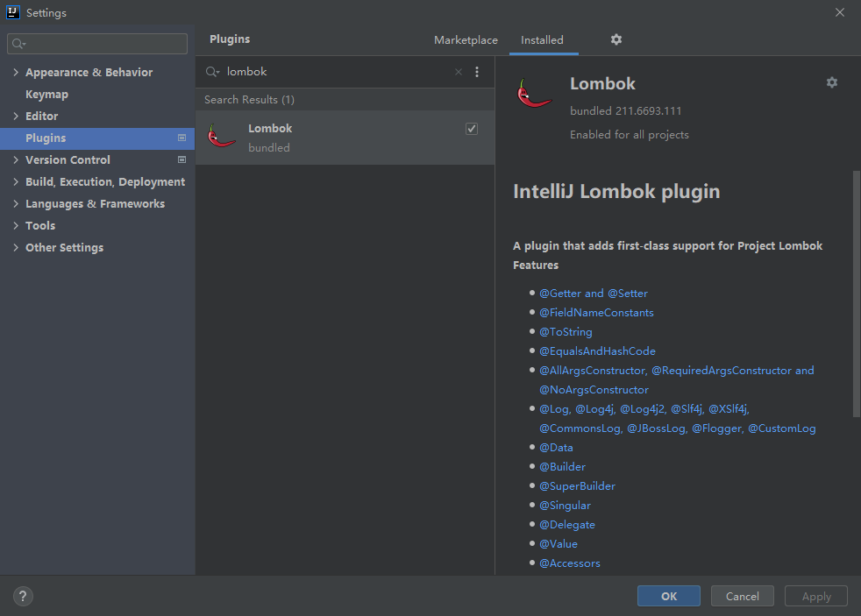Click the plugin description vertical scrollbar
The width and height of the screenshot is (861, 616).
856,294
